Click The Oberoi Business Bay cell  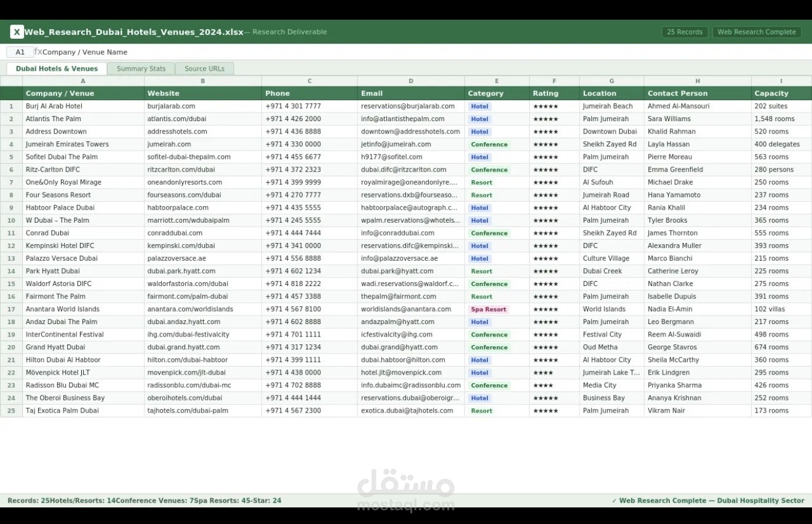tap(83, 398)
